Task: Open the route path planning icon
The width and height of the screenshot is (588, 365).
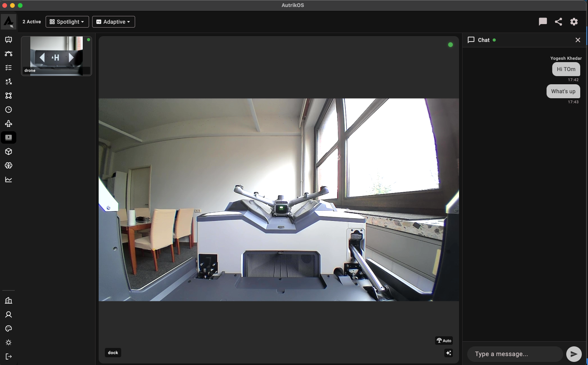Action: (9, 54)
